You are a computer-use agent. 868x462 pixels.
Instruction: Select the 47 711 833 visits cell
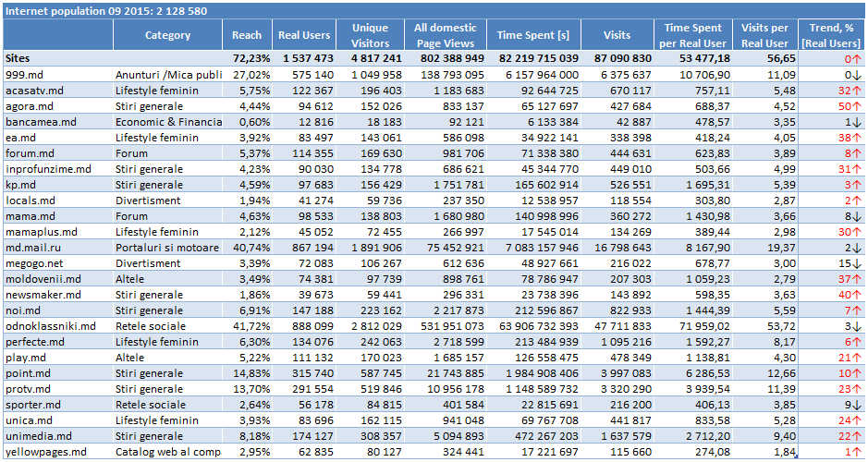click(617, 326)
